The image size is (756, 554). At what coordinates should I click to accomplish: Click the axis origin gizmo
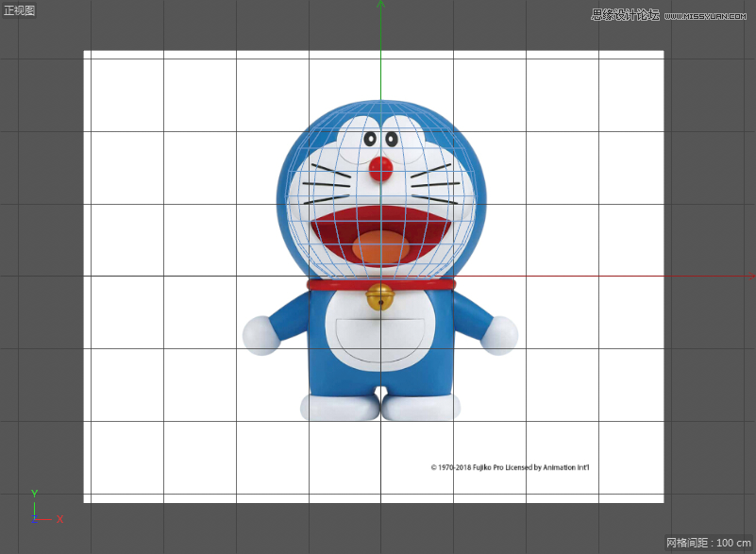pos(36,517)
